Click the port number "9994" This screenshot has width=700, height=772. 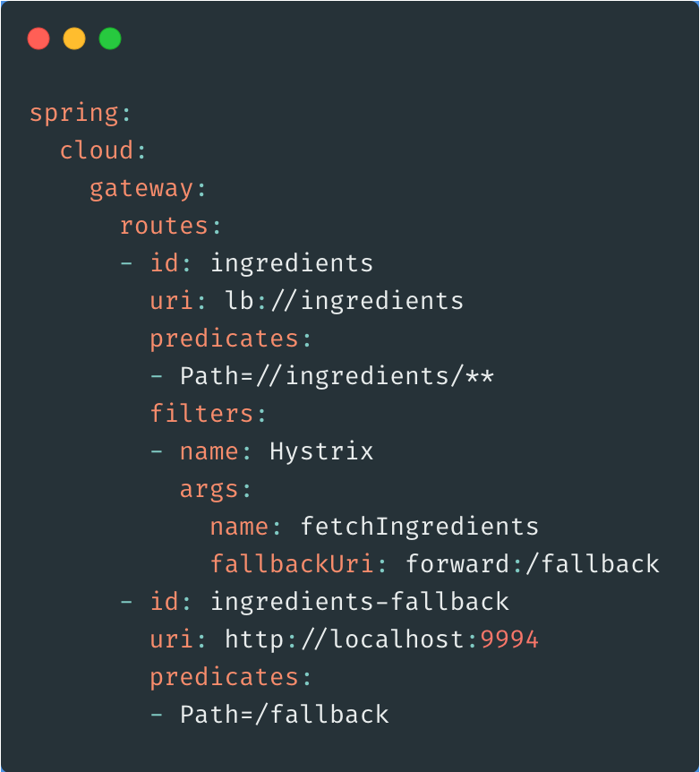(509, 639)
